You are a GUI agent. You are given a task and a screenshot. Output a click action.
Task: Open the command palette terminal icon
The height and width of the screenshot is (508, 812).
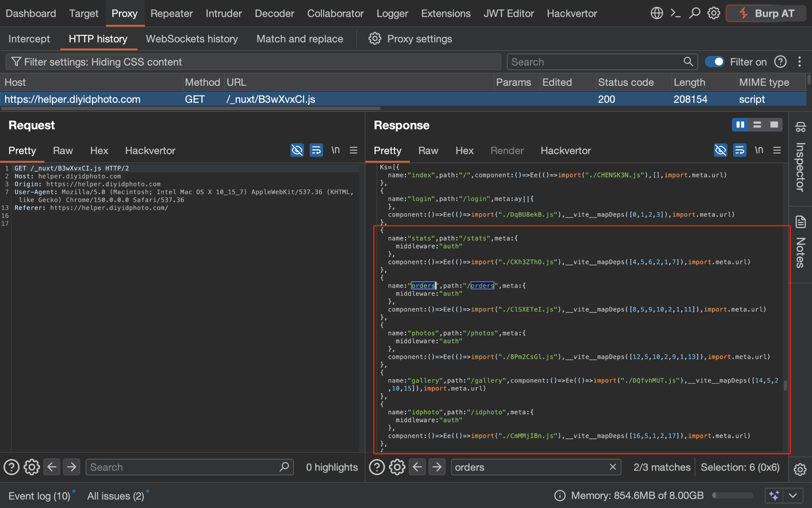coord(676,13)
